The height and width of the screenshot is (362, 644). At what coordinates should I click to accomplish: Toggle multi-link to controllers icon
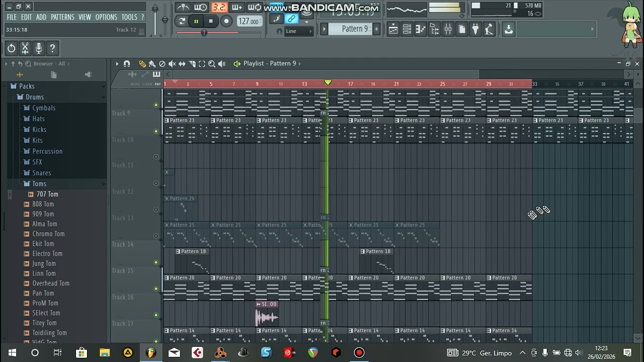pyautogui.click(x=291, y=19)
